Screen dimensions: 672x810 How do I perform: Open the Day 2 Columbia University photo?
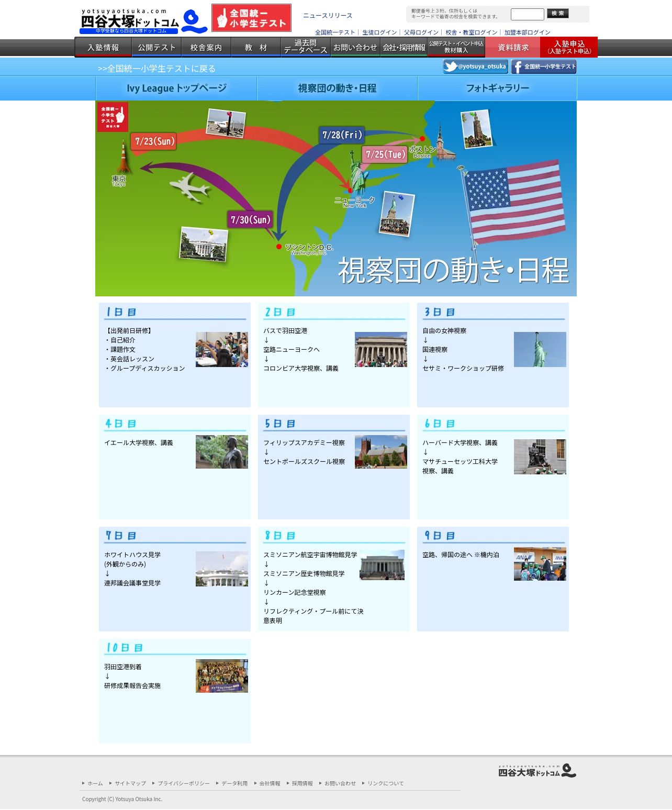coord(381,349)
